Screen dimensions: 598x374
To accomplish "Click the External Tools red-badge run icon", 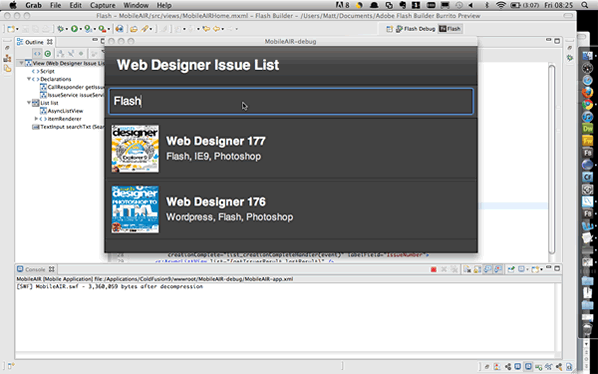I will point(102,29).
